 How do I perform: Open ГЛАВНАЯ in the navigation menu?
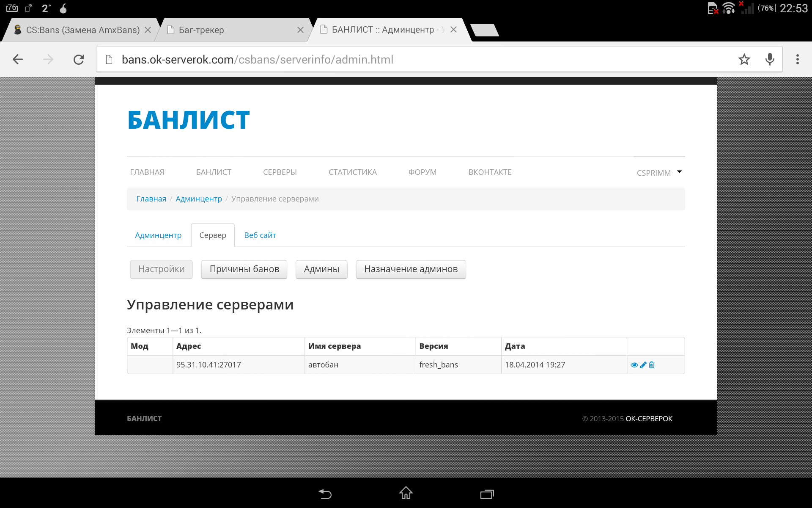(x=147, y=172)
